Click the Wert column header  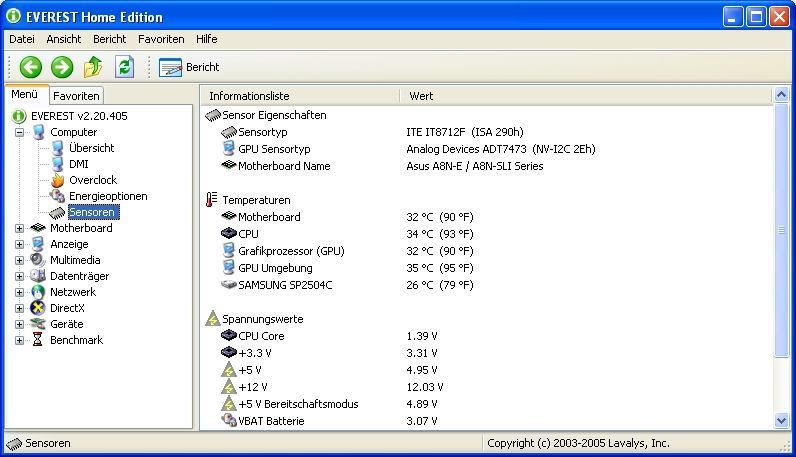point(585,96)
